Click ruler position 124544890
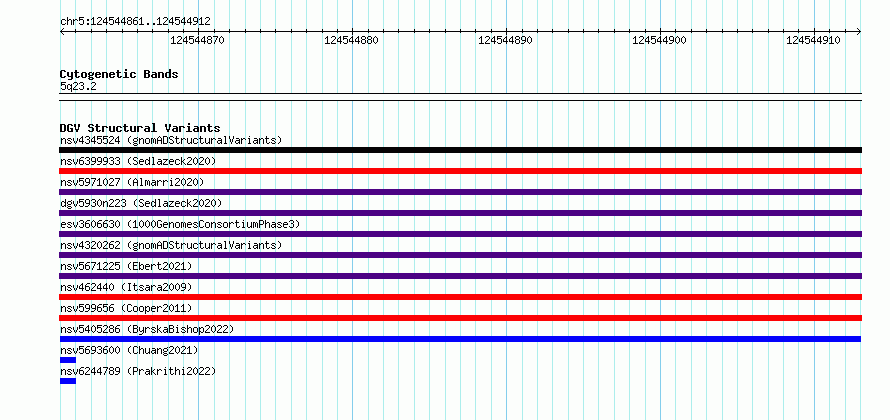 [506, 40]
